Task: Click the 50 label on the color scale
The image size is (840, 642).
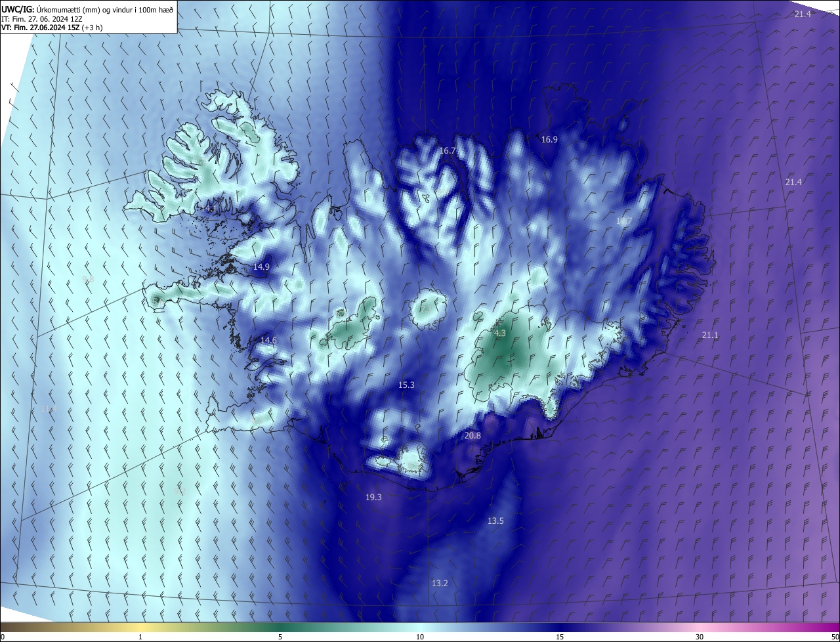Action: pos(835,637)
